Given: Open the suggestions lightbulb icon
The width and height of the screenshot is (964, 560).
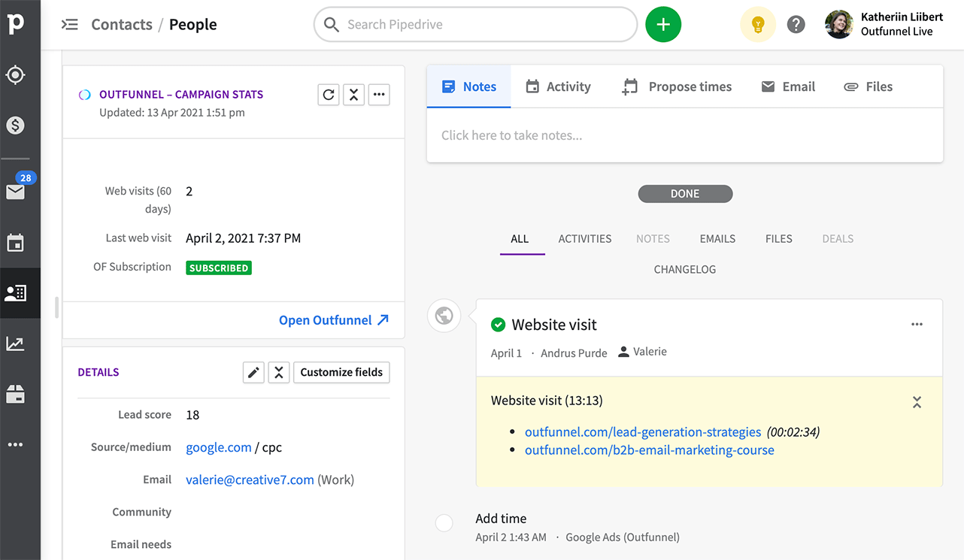Looking at the screenshot, I should pos(757,24).
